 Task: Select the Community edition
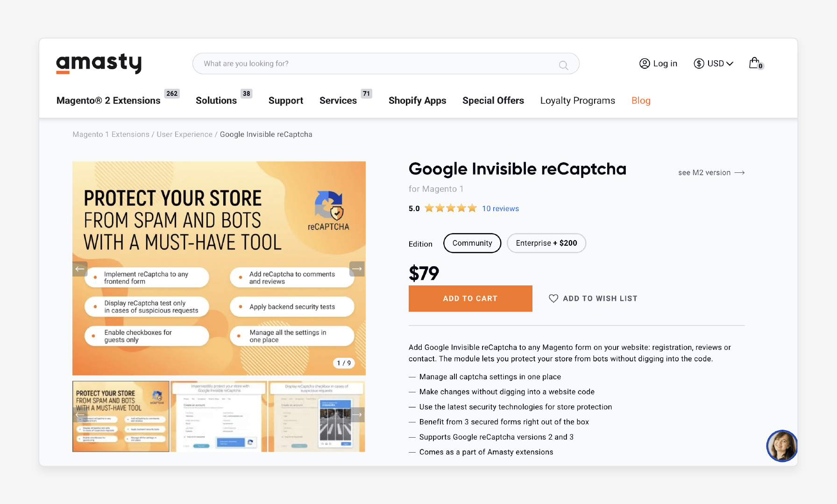[x=472, y=243]
